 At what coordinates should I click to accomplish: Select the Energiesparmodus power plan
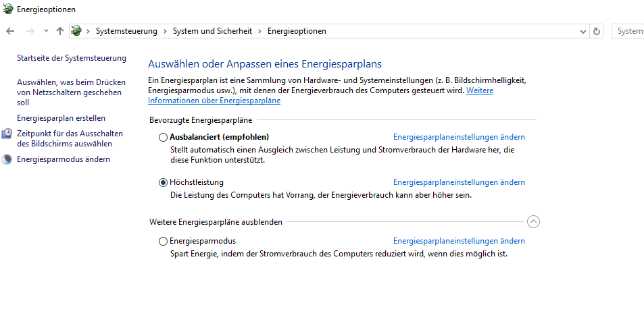163,241
